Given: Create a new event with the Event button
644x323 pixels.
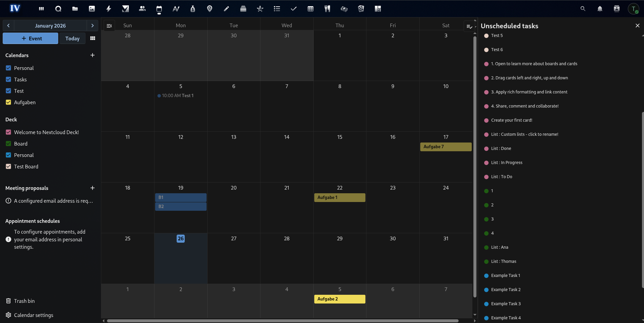Looking at the screenshot, I should tap(30, 38).
